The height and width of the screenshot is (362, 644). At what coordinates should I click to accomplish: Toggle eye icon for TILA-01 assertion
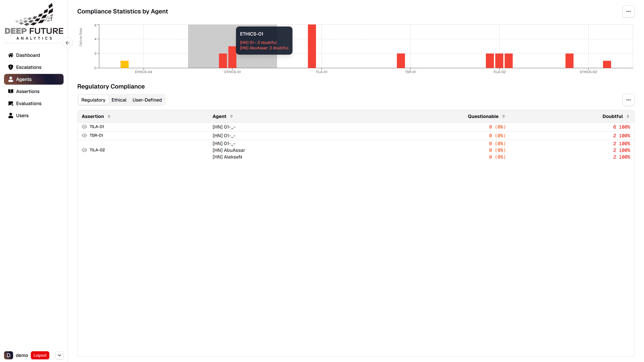84,127
